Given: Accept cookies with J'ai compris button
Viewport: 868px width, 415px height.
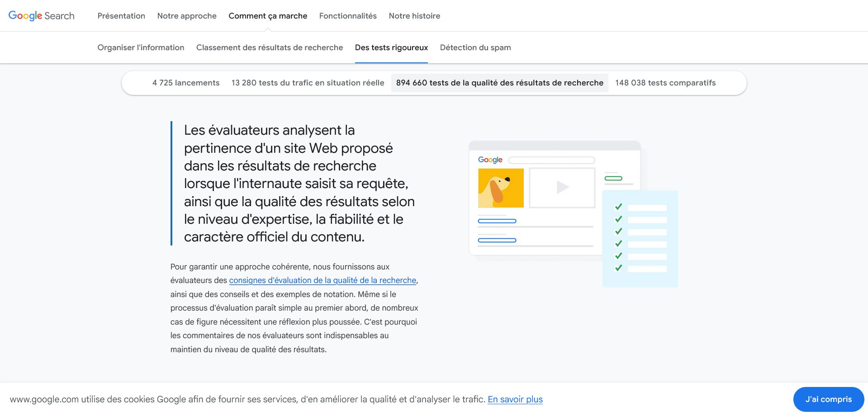Looking at the screenshot, I should 829,399.
